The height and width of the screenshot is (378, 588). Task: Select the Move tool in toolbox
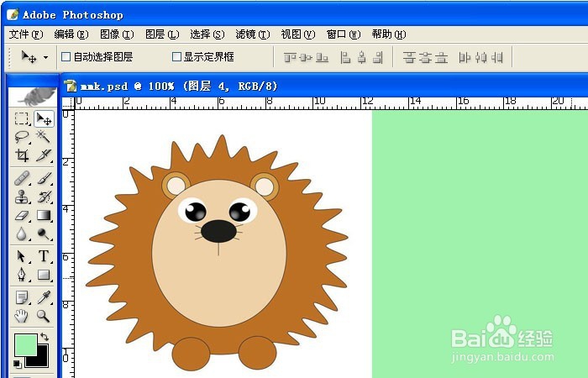click(x=44, y=119)
